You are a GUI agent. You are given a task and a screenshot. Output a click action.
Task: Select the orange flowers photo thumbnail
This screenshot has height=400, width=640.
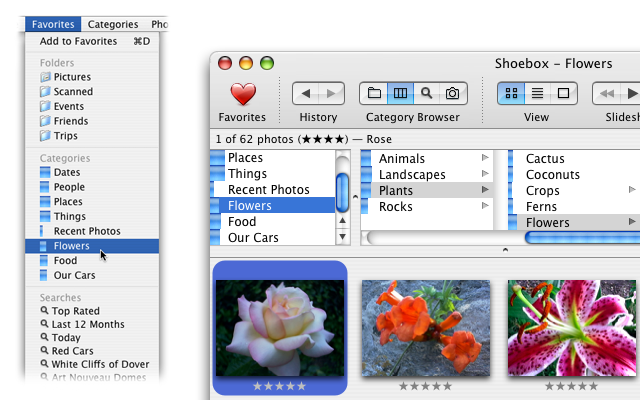pos(427,327)
